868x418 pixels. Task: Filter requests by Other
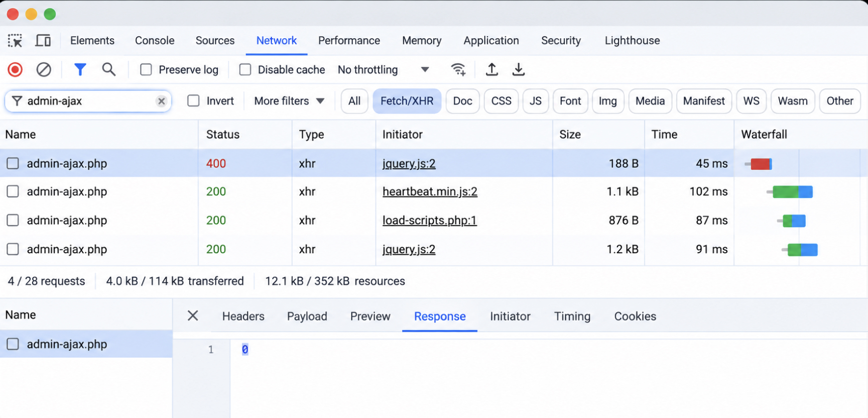coord(840,101)
